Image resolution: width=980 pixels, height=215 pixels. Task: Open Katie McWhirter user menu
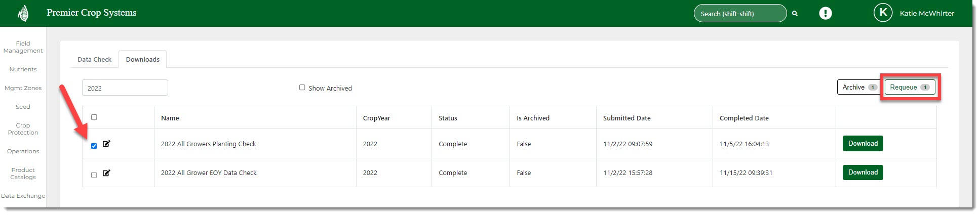(x=926, y=14)
